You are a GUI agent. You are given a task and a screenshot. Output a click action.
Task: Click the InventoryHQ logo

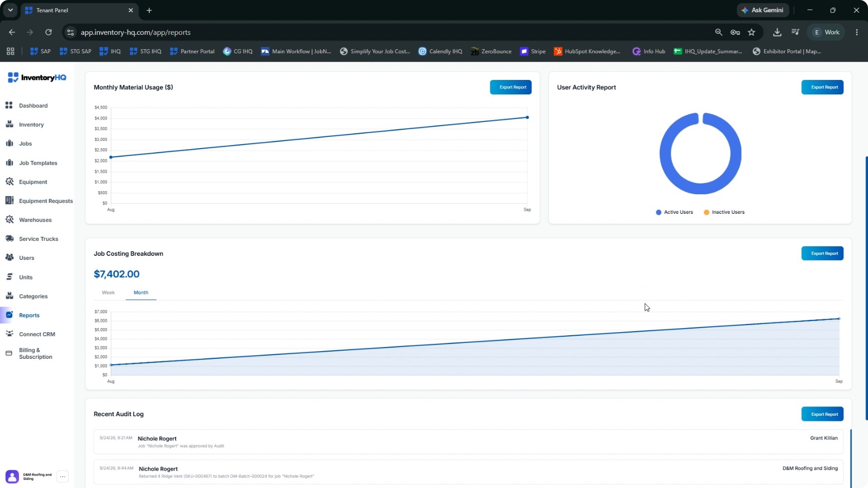tap(37, 78)
